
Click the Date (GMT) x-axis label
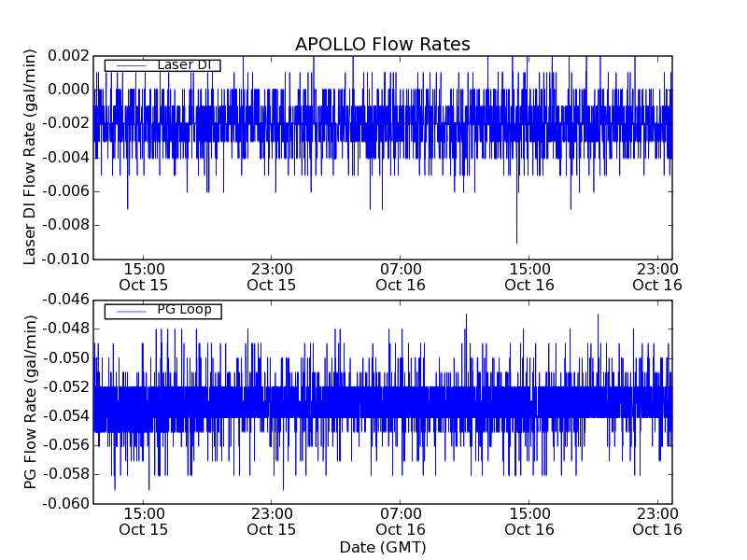click(x=382, y=547)
